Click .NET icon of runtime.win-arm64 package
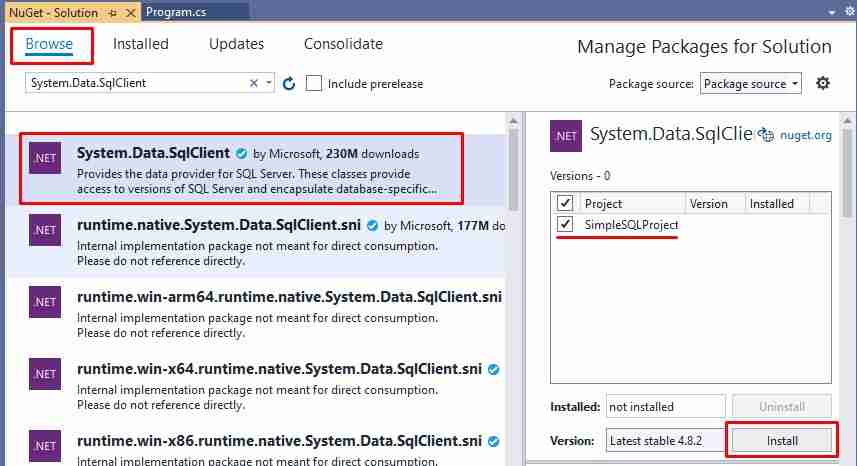 click(x=45, y=302)
